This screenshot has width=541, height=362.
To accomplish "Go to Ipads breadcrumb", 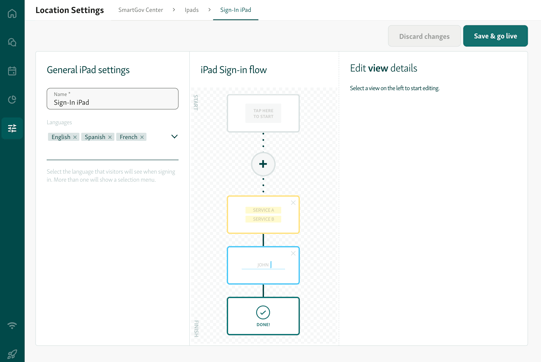I will 191,10.
